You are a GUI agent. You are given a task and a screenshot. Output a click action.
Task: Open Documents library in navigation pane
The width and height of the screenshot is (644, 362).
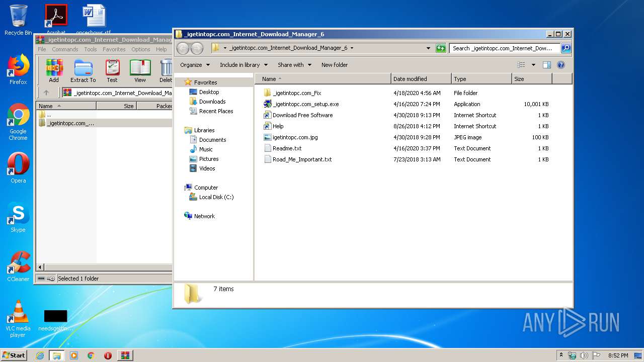point(207,140)
